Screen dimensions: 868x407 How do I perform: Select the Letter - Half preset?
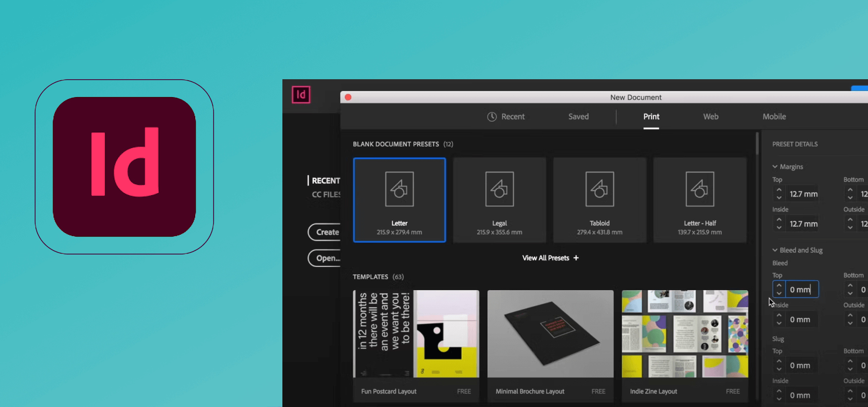700,200
